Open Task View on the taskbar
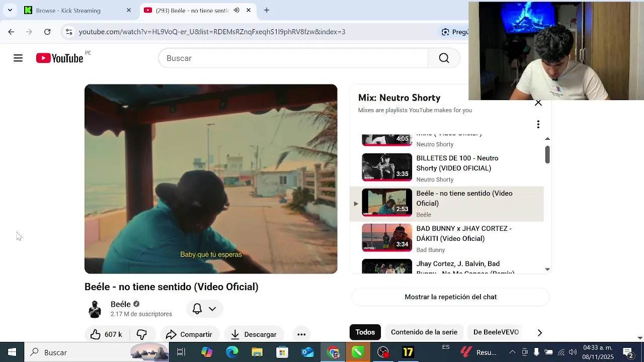 [x=181, y=352]
